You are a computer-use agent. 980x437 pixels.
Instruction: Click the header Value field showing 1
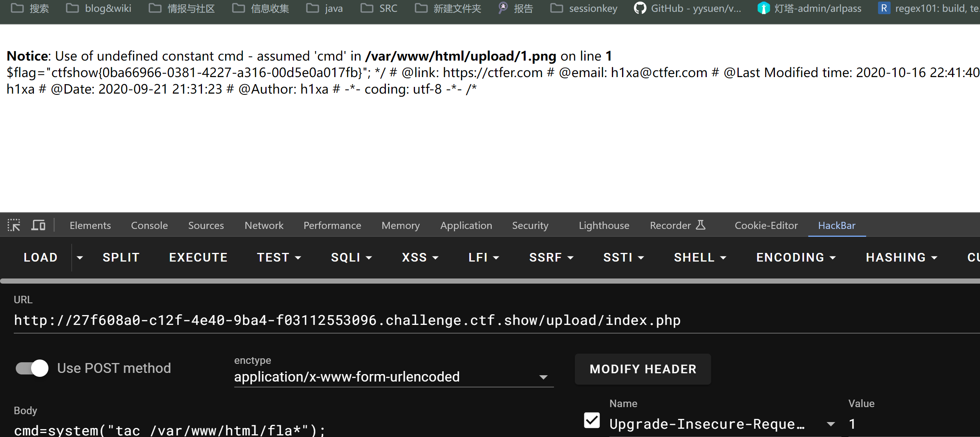pyautogui.click(x=913, y=424)
